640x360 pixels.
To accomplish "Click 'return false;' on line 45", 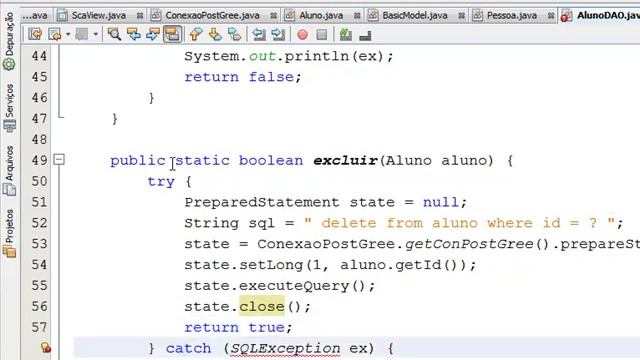I will (x=243, y=77).
